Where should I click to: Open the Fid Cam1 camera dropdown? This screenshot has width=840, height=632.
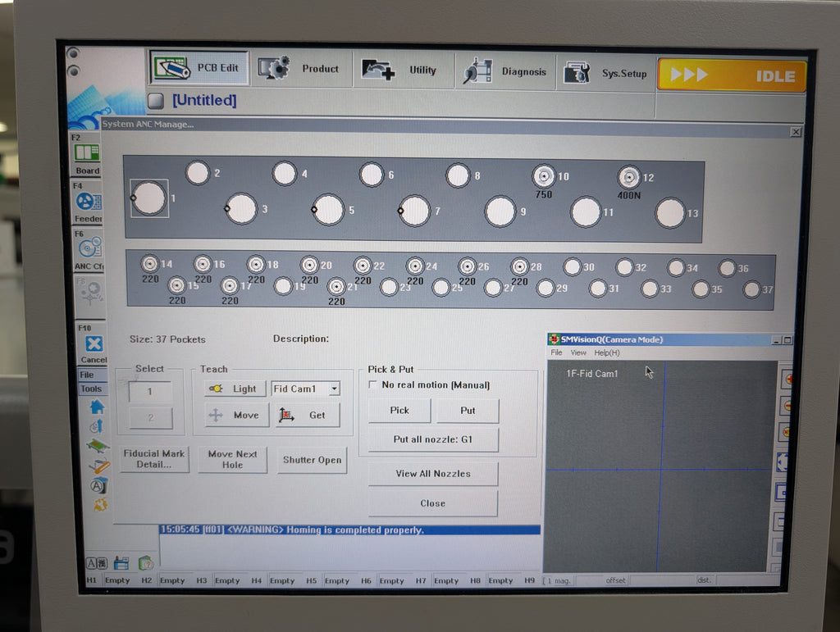pos(335,389)
